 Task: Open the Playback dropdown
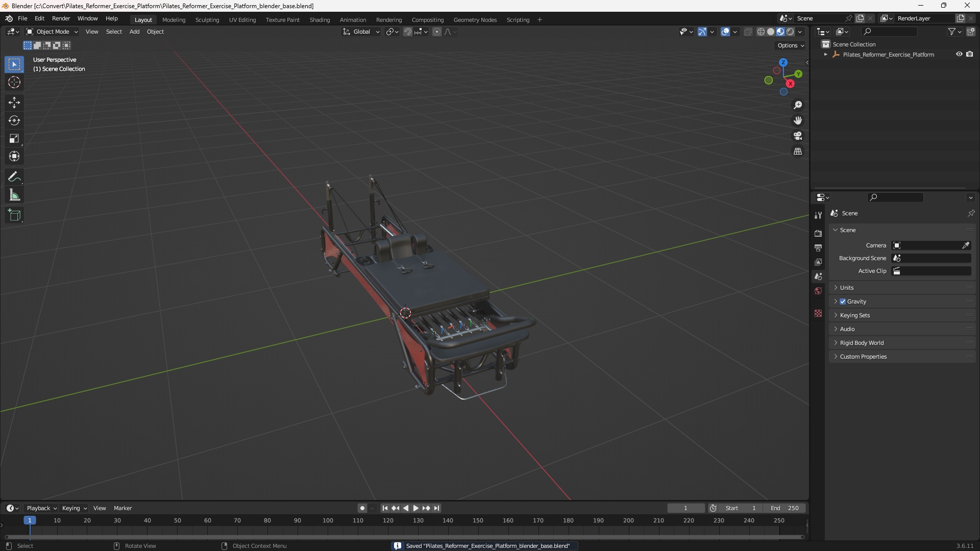click(x=41, y=508)
